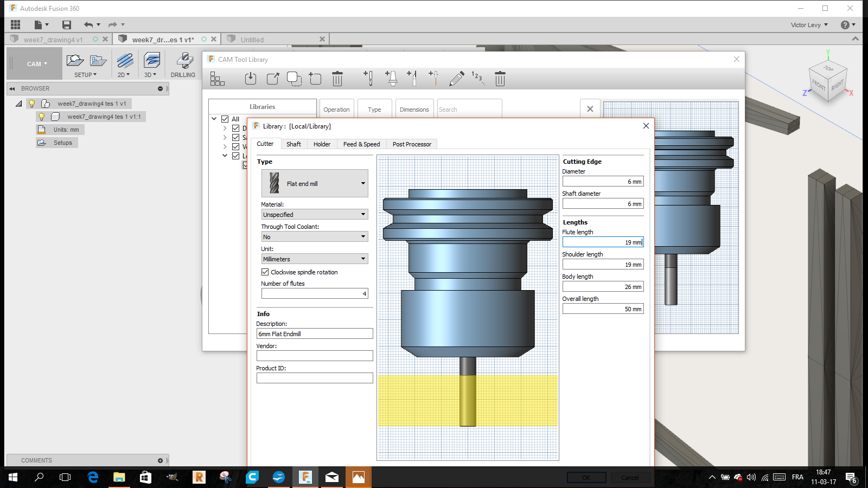Click the import tool library icon

(x=250, y=79)
